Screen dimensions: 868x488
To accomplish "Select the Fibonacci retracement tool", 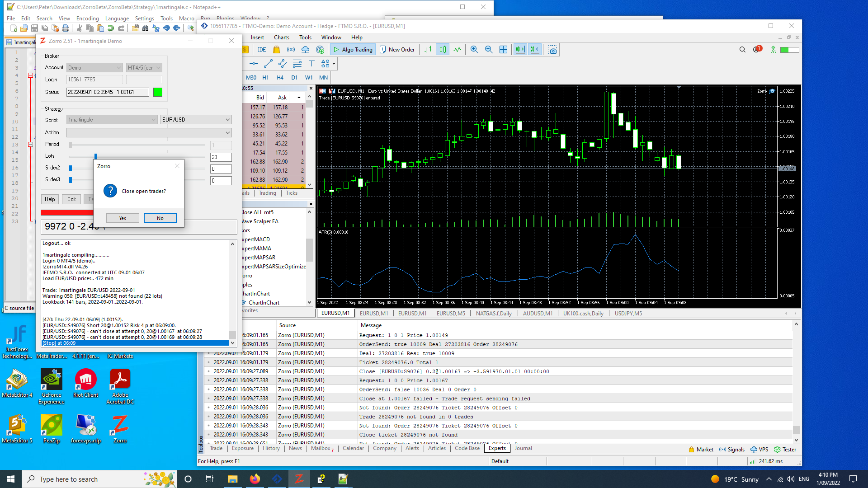I will pyautogui.click(x=297, y=64).
